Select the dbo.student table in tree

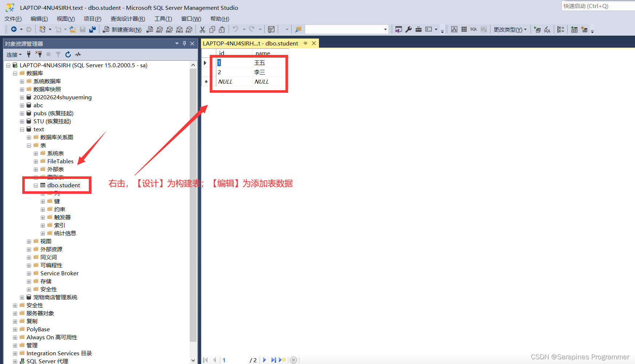63,185
